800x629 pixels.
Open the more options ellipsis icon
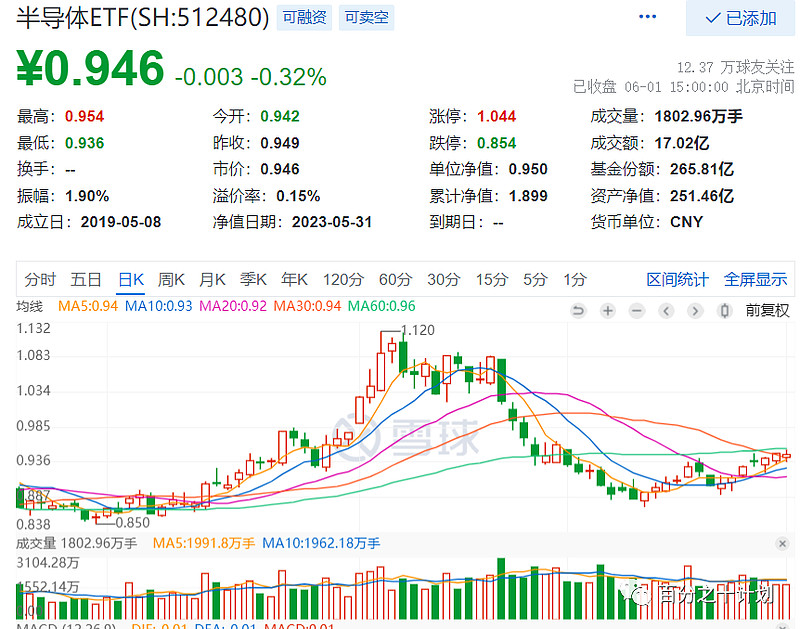(x=646, y=18)
